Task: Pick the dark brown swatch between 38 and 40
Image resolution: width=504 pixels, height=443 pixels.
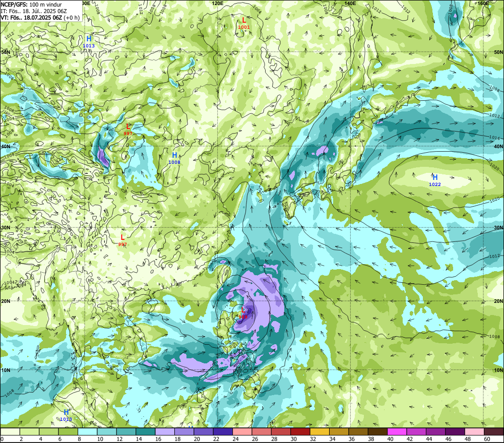Action: tap(377, 431)
